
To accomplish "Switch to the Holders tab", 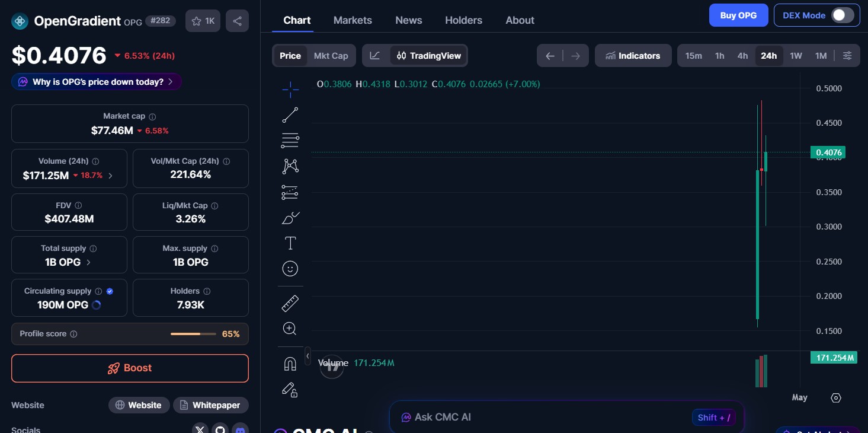I will 463,20.
